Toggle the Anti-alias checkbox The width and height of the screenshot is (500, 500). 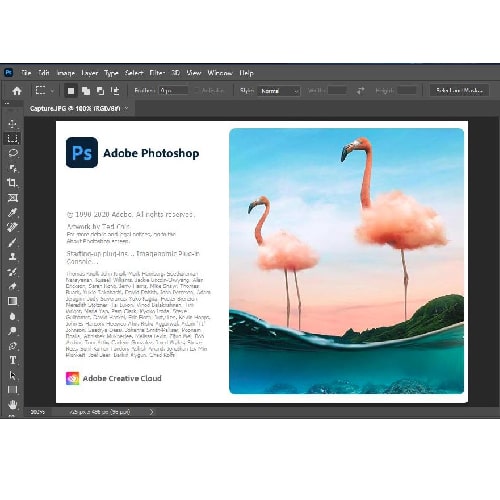(x=197, y=91)
